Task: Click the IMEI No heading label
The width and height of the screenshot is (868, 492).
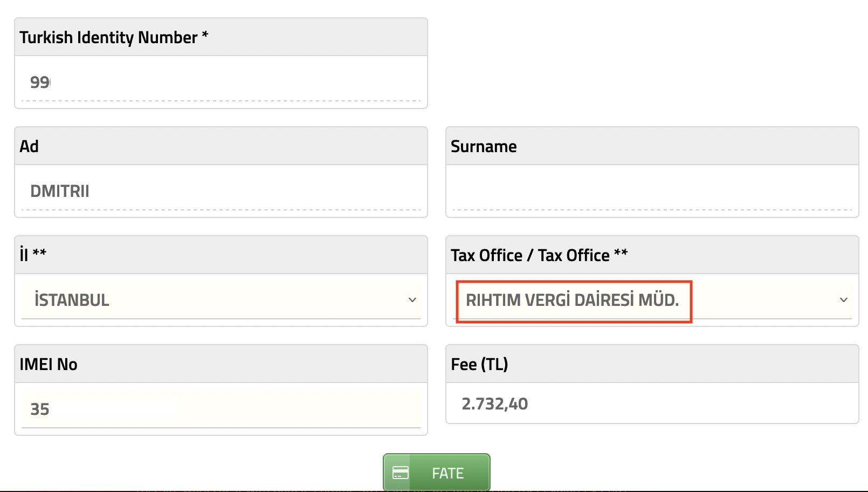Action: (x=49, y=364)
